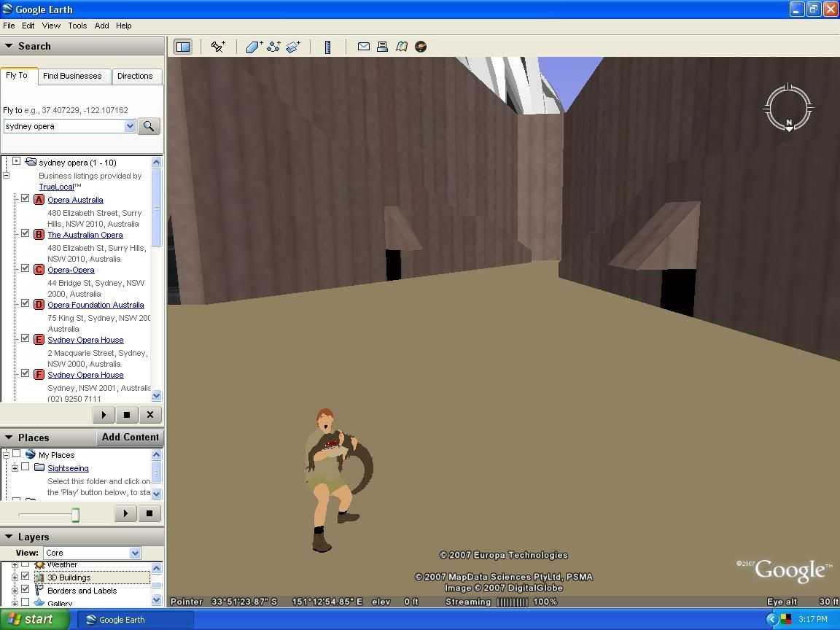Add an image overlay from toolbar

pyautogui.click(x=293, y=47)
